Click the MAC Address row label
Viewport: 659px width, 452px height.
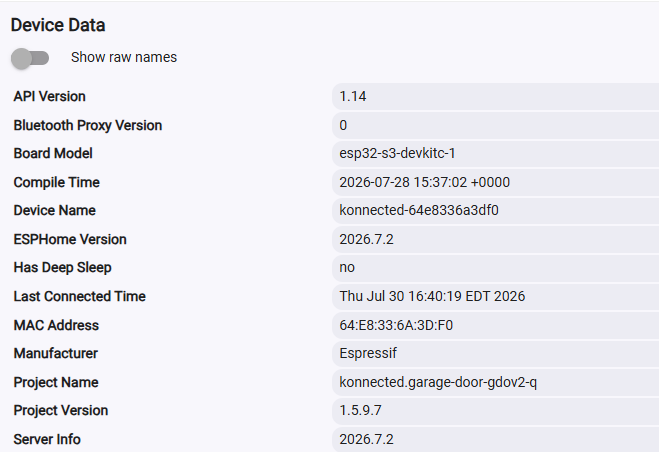click(56, 325)
